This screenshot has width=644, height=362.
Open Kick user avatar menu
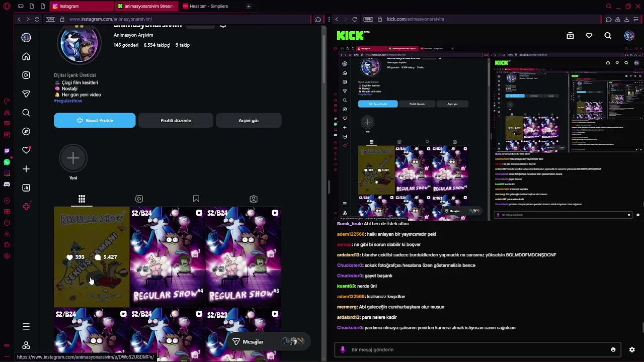tap(629, 36)
